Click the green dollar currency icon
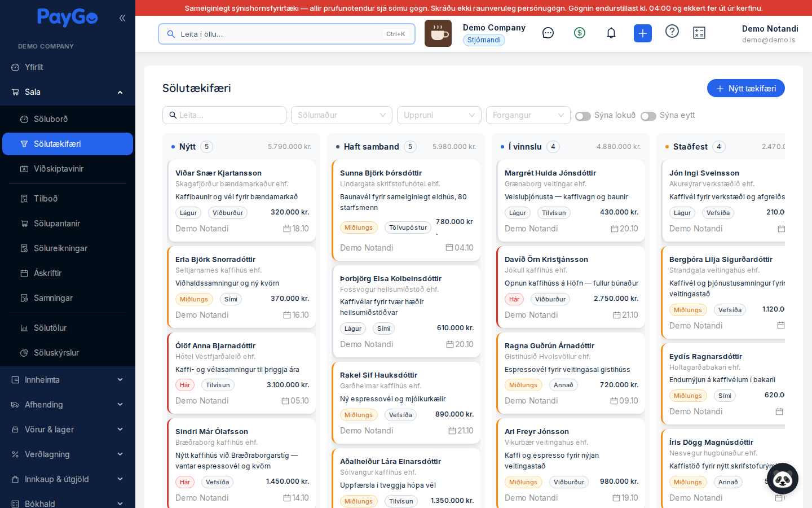Screen dimensions: 812x508 580,33
